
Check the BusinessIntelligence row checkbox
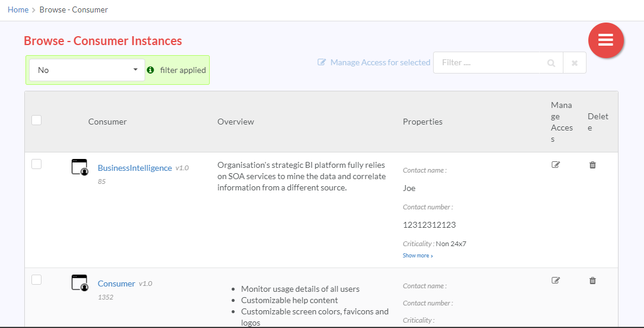(x=37, y=164)
